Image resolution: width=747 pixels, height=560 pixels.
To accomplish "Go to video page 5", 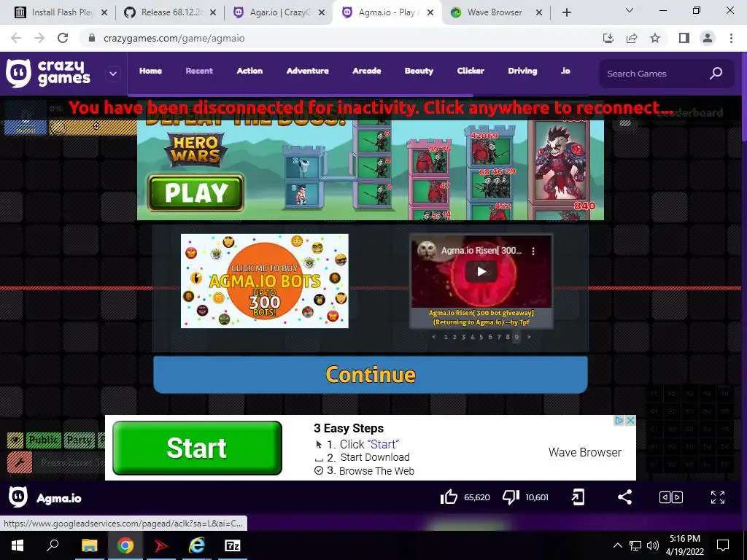I will [481, 337].
